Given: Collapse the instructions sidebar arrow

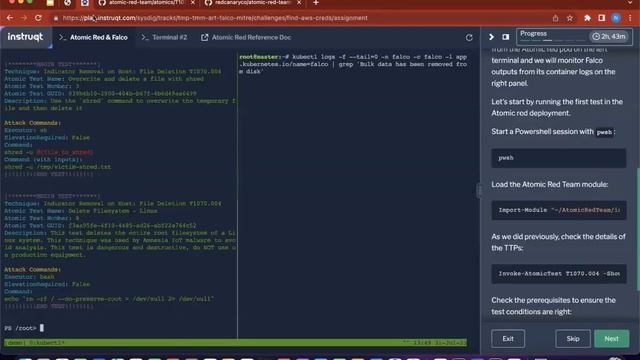Looking at the screenshot, I should coord(491,37).
